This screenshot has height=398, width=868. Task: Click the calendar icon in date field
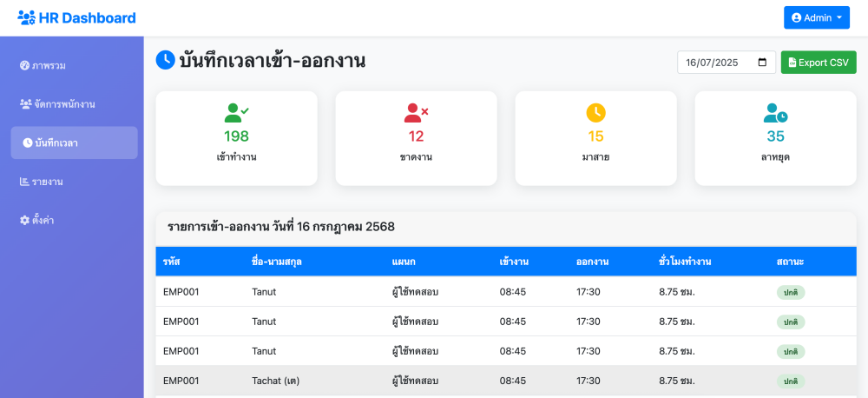tap(762, 62)
